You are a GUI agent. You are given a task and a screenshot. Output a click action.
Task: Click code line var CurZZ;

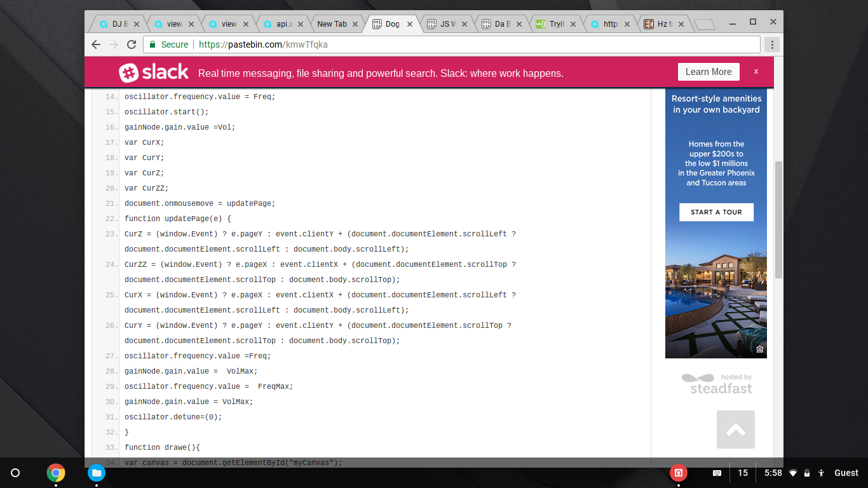pyautogui.click(x=147, y=188)
